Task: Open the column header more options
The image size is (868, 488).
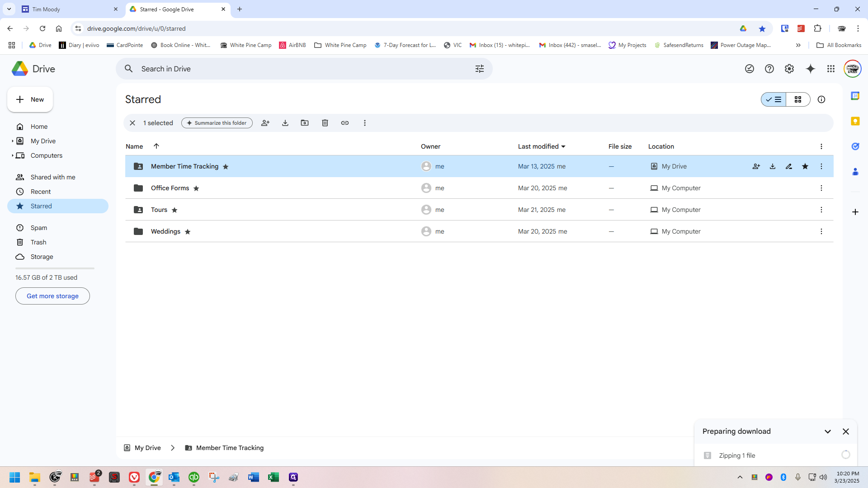Action: coord(821,146)
